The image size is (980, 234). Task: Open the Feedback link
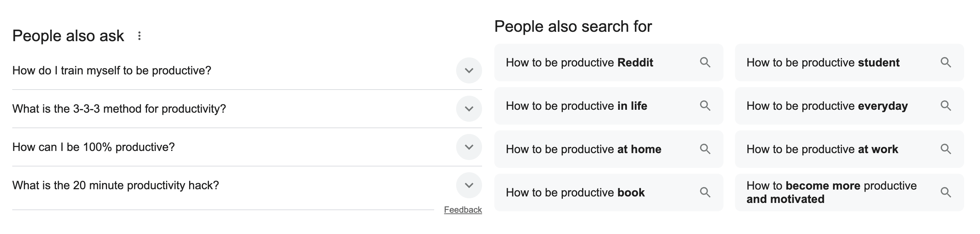pos(463,209)
